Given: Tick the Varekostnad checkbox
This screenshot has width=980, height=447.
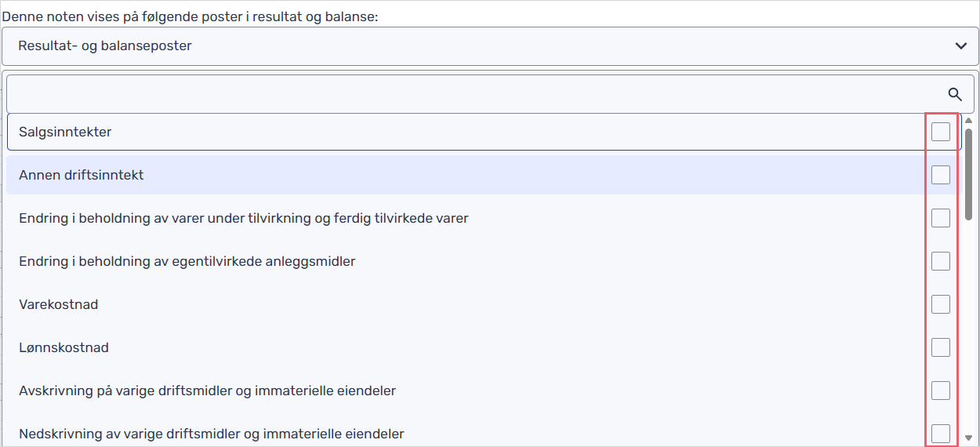Looking at the screenshot, I should click(941, 304).
